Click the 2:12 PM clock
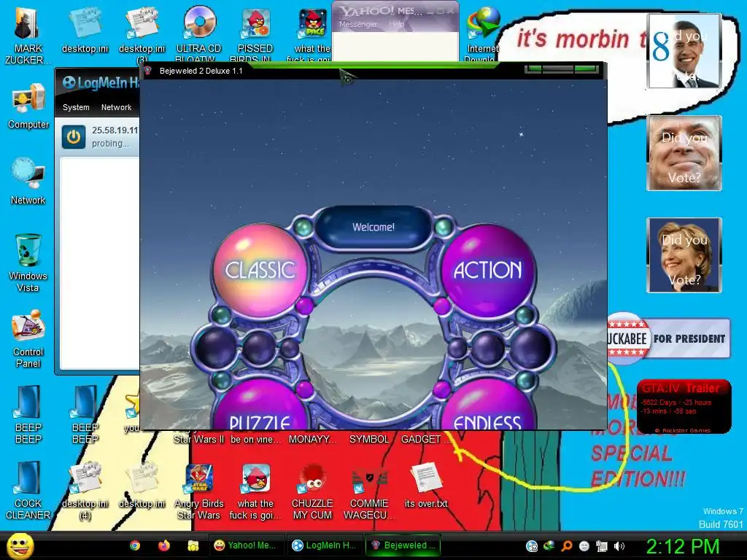Screen dimensions: 747x560 coord(682,546)
